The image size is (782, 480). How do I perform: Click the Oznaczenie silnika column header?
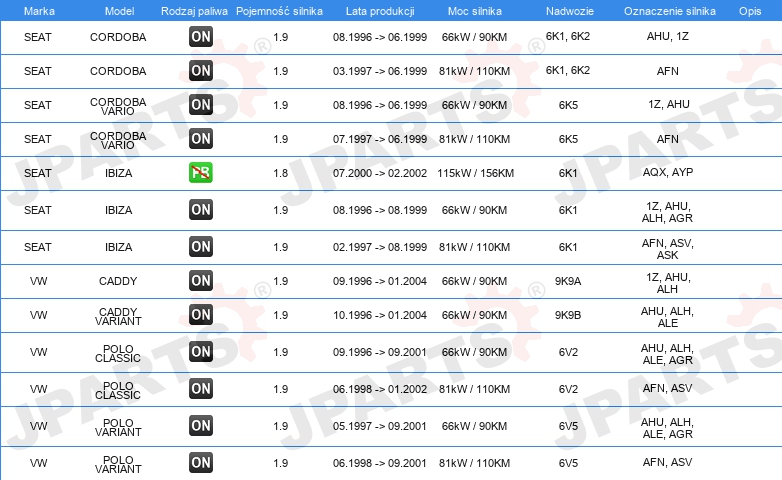point(670,11)
